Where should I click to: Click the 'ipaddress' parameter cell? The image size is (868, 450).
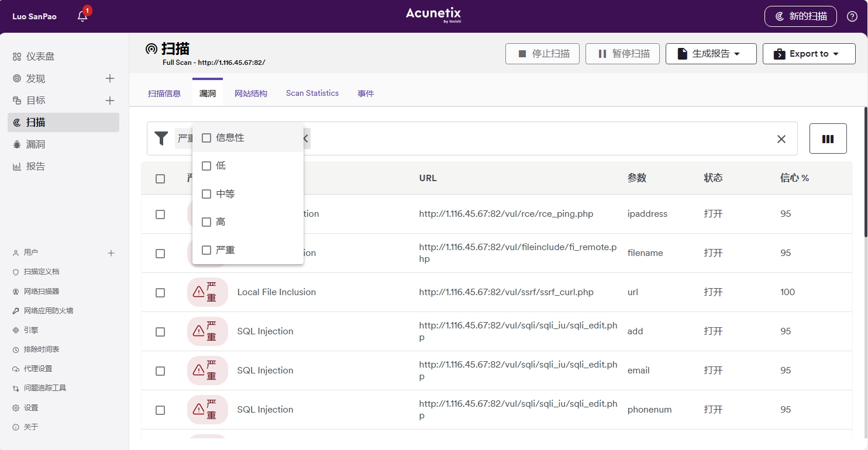(647, 214)
